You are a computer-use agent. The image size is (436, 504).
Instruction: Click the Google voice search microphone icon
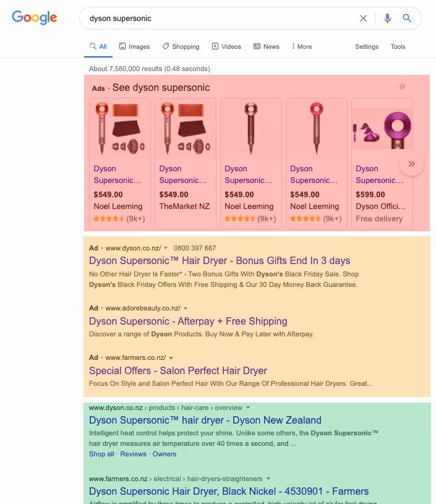pyautogui.click(x=387, y=19)
